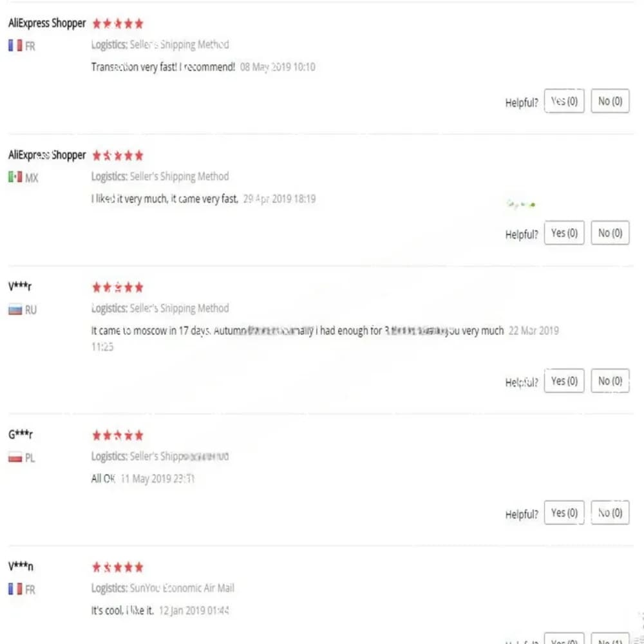
Task: Vote Yes on the 'All OK' review
Action: click(564, 513)
